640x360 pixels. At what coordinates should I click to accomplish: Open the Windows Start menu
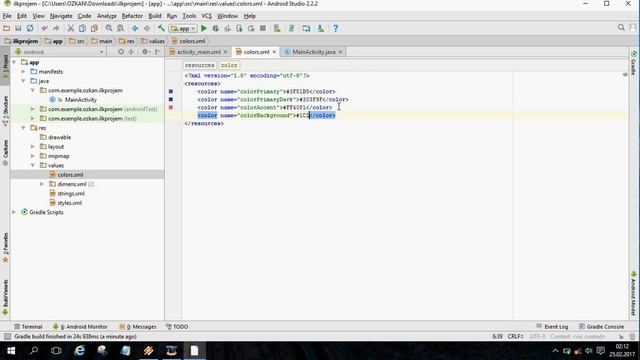click(x=11, y=351)
